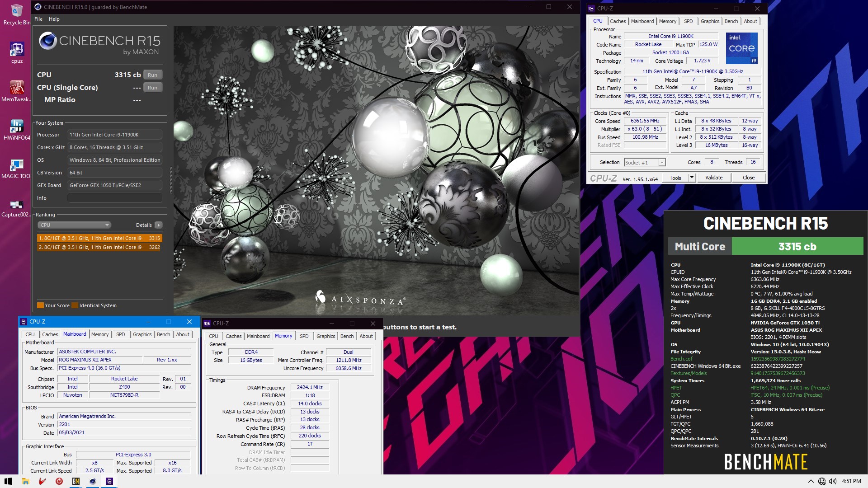Viewport: 868px width, 488px height.
Task: Click the Close button in CPU-Z
Action: coord(749,178)
